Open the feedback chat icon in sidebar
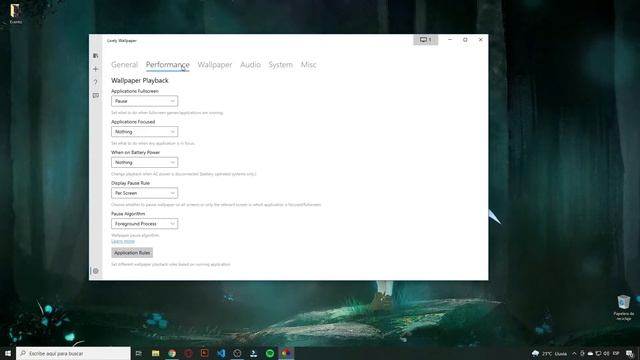Image resolution: width=640 pixels, height=360 pixels. coord(96,96)
